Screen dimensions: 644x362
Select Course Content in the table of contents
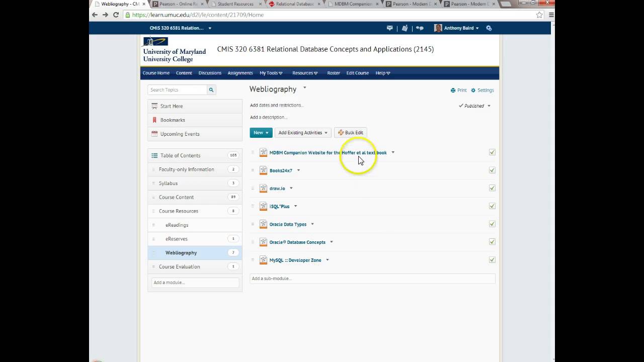click(195, 197)
